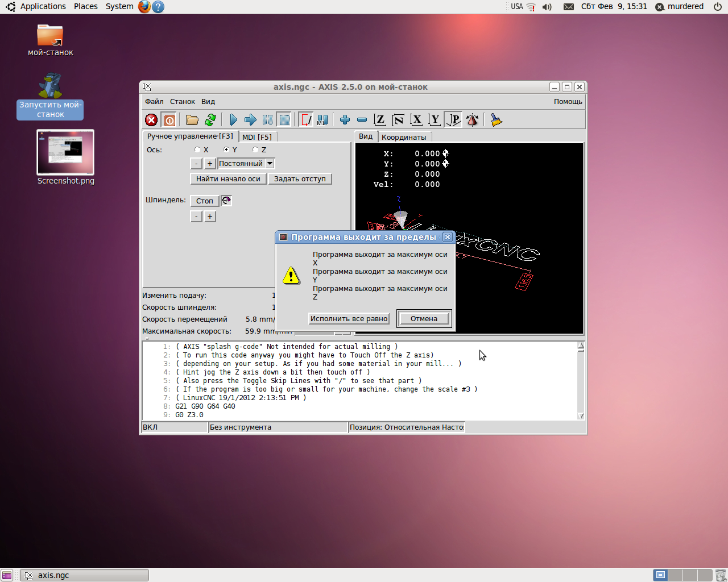Open the Файл menu
Image resolution: width=728 pixels, height=582 pixels.
(154, 102)
